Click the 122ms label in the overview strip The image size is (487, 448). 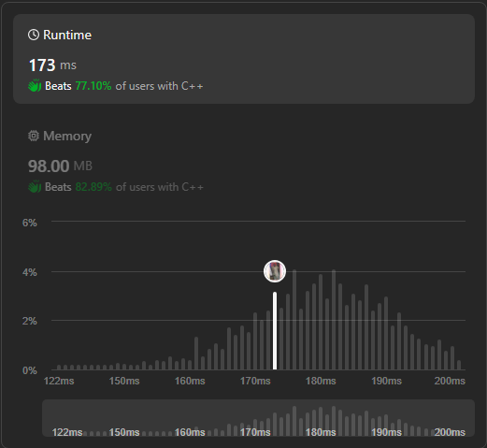click(x=67, y=432)
